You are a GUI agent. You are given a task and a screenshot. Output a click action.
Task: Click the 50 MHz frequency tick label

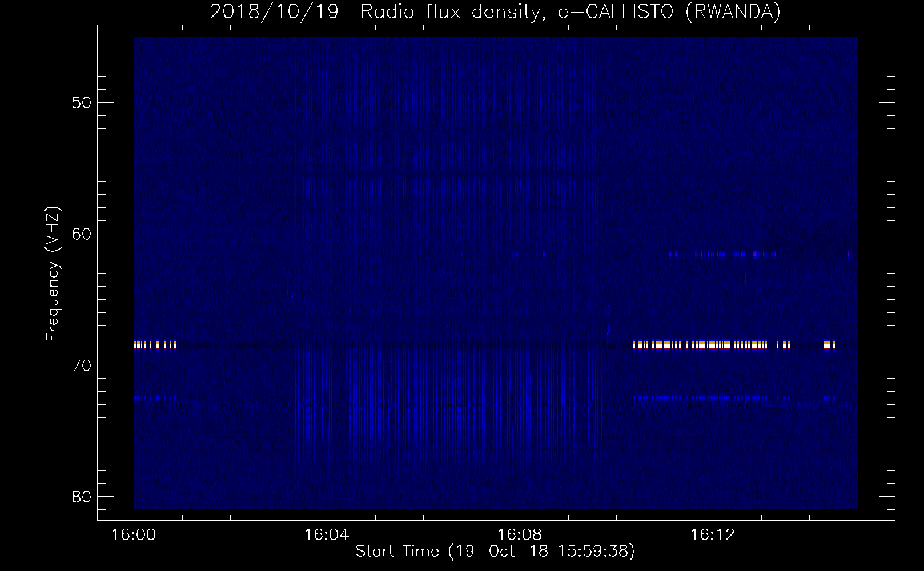click(x=82, y=103)
